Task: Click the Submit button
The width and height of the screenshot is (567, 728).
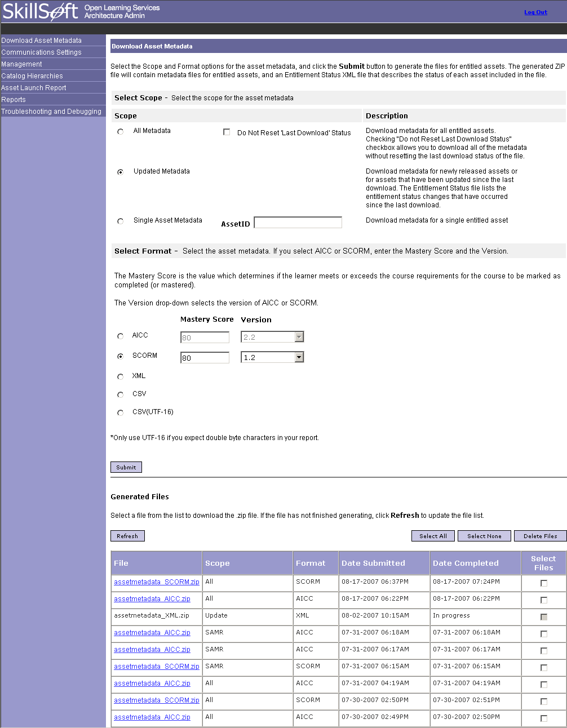Action: click(x=126, y=467)
